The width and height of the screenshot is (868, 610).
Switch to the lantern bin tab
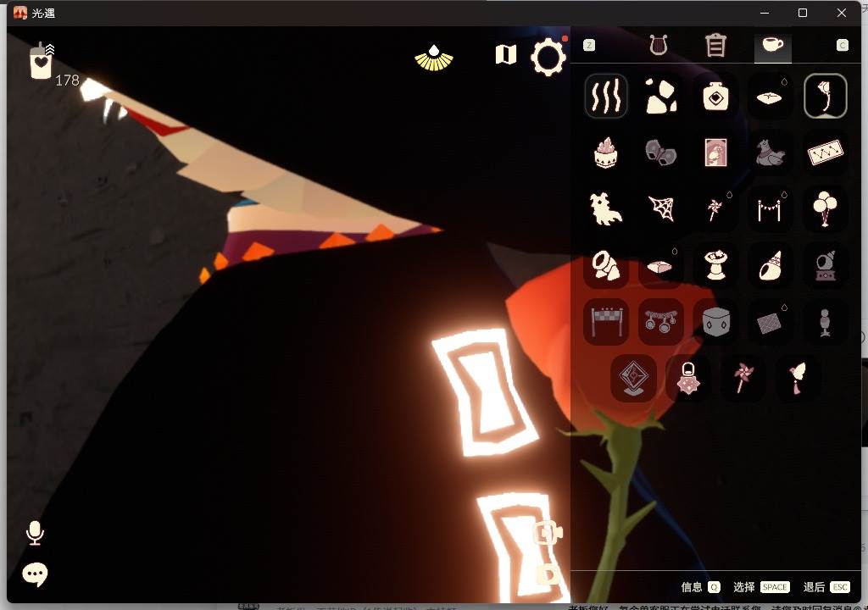[x=715, y=45]
